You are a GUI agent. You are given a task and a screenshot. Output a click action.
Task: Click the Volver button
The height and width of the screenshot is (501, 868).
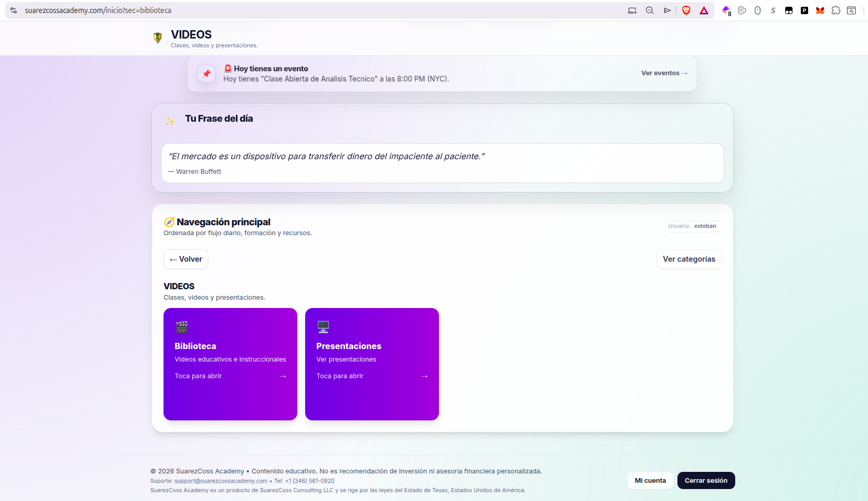click(x=185, y=259)
